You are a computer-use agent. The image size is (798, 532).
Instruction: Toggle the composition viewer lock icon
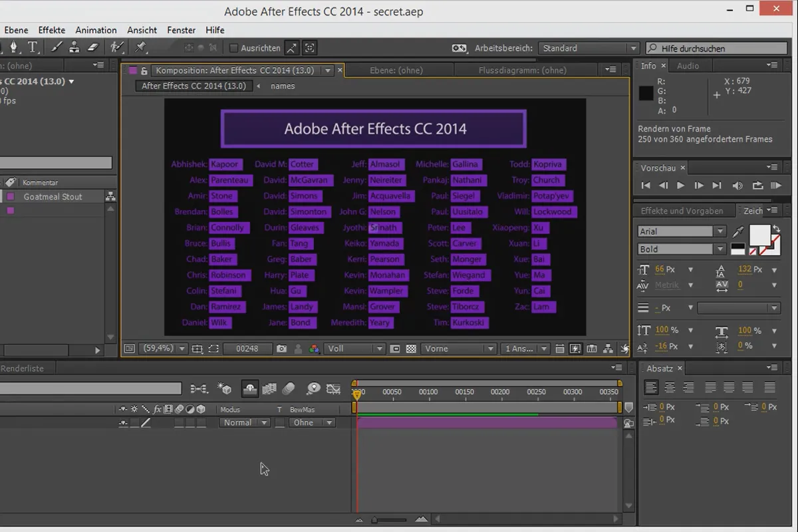click(x=144, y=70)
